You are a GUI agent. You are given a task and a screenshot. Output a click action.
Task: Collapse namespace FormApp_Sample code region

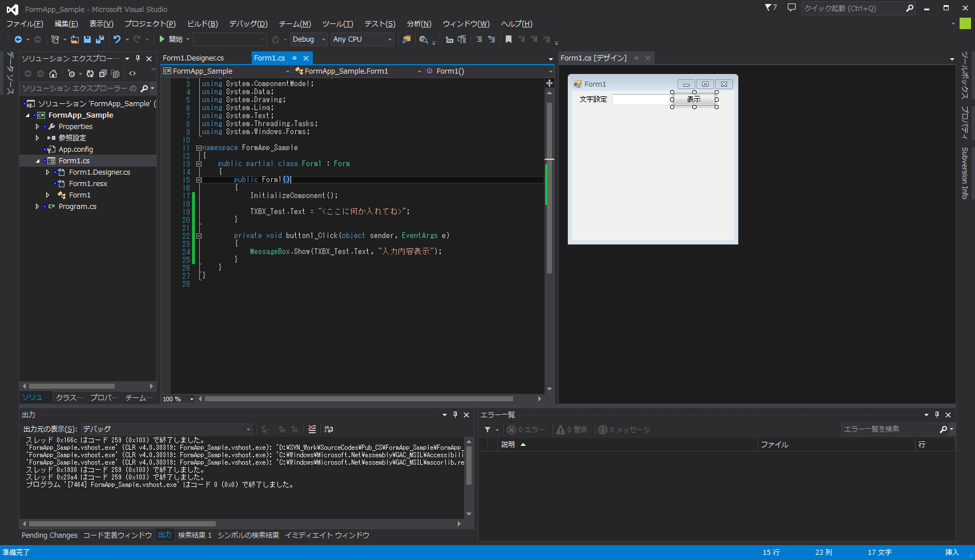click(199, 148)
